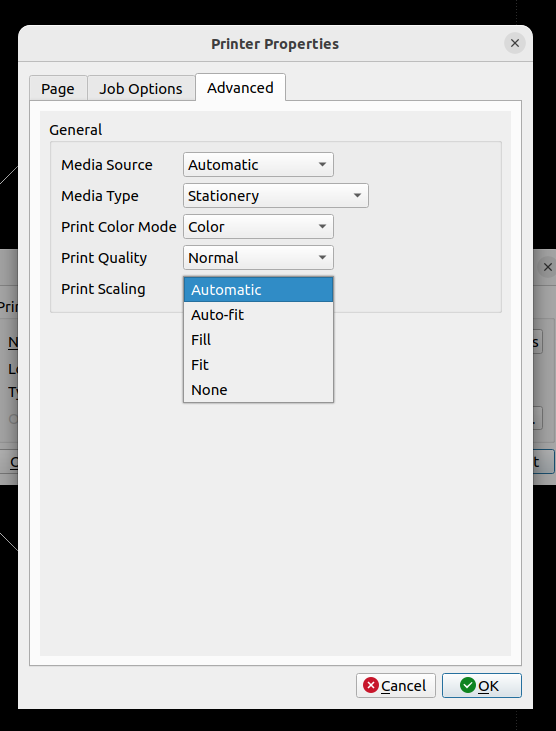Viewport: 556px width, 731px height.
Task: Pick the Fit scaling option
Action: [258, 365]
